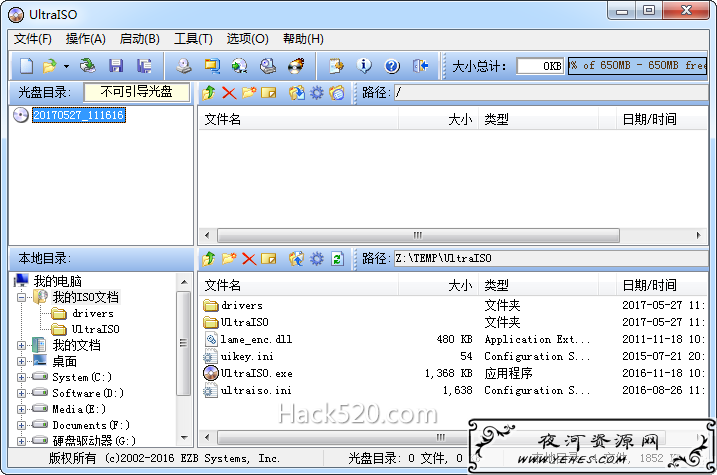Image resolution: width=717 pixels, height=475 pixels.
Task: Collapse the 我的ISO文档 tree node
Action: [x=21, y=298]
